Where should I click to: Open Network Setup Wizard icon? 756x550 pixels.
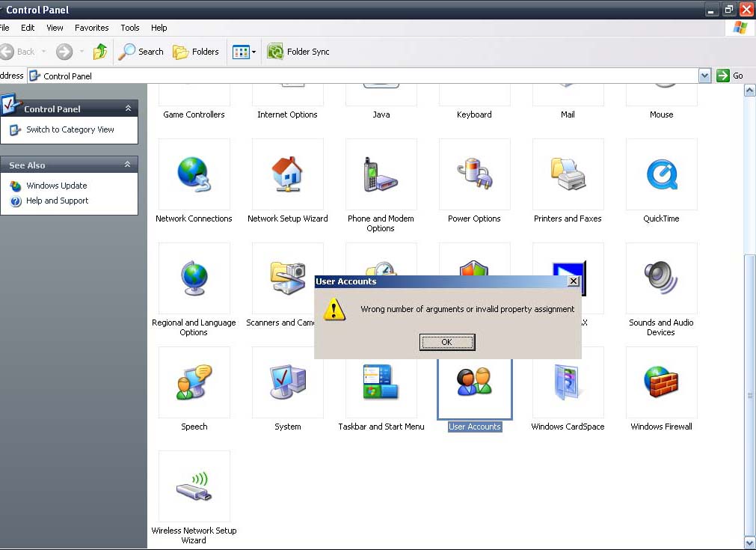[x=288, y=176]
